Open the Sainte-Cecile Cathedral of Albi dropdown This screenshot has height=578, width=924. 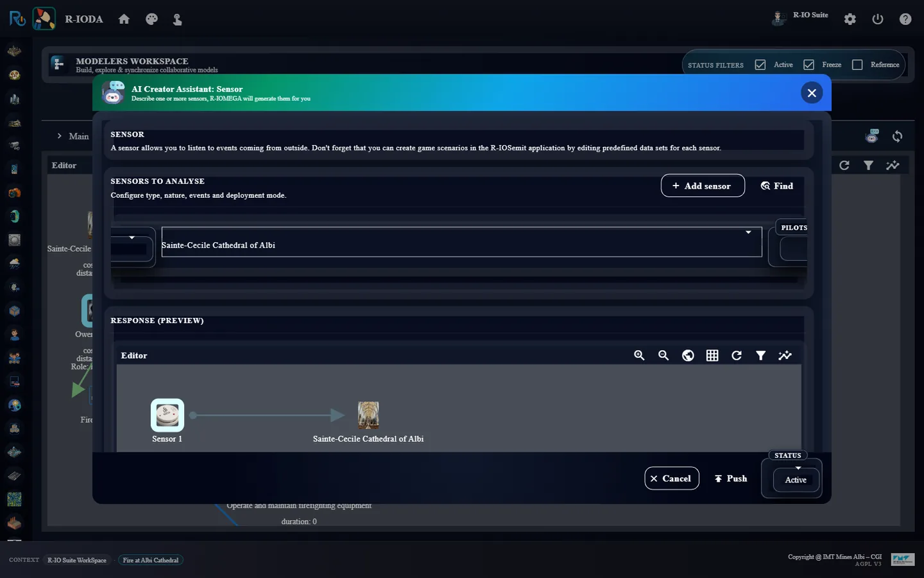pyautogui.click(x=461, y=242)
